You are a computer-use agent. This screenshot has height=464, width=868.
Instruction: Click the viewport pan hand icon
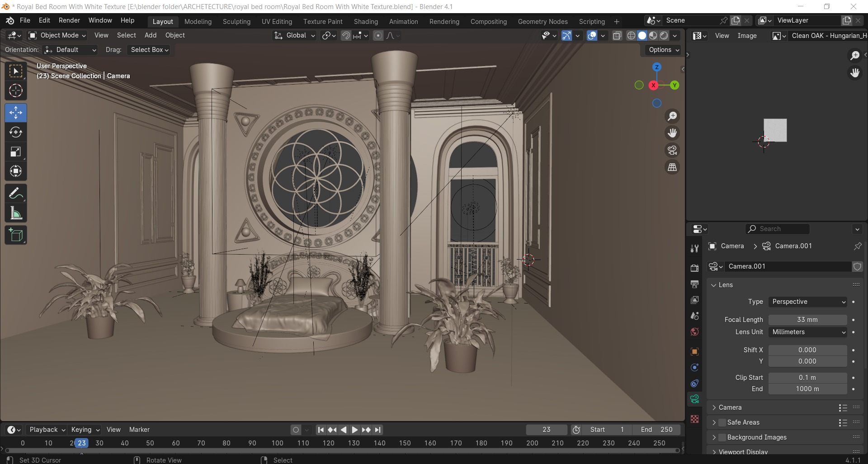(672, 133)
